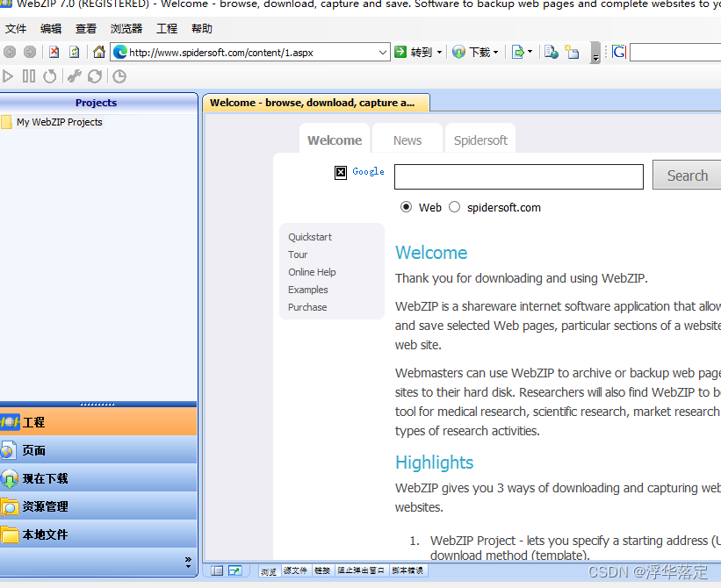Open the 转到 dropdown arrow

(x=439, y=53)
